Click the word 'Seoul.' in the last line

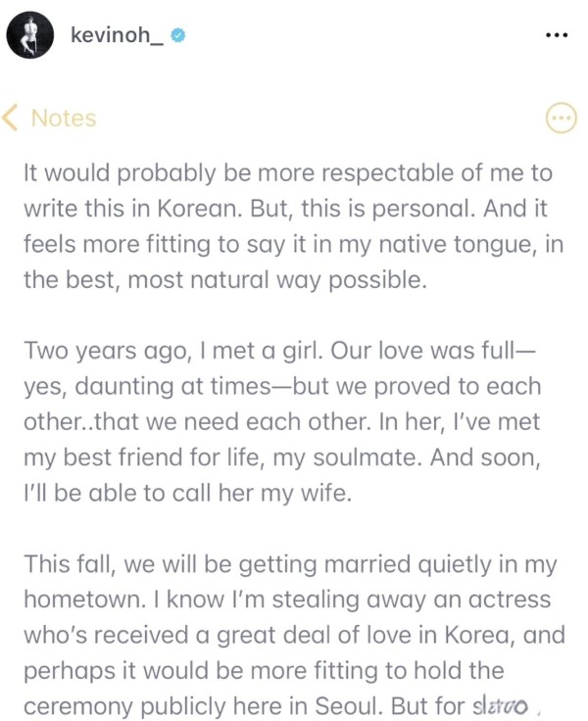coord(349,706)
